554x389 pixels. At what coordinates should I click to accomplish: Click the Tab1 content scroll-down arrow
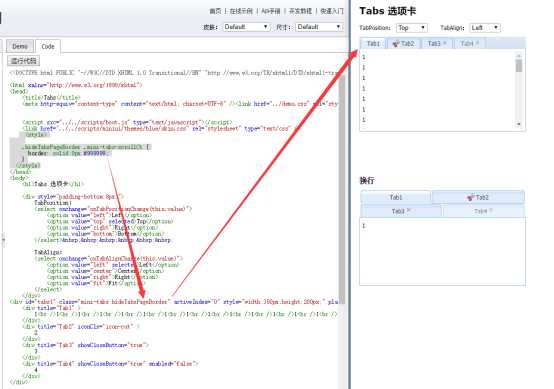[x=519, y=124]
